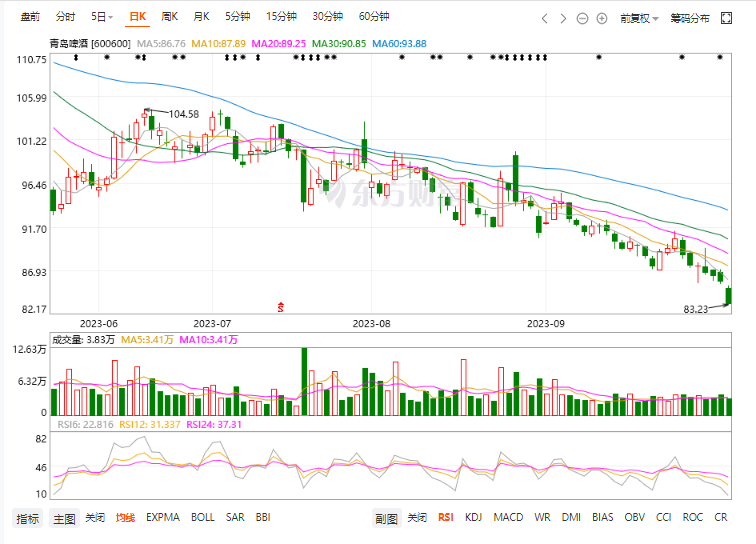Image resolution: width=756 pixels, height=544 pixels.
Task: Zoom in chart with plus icon
Action: 602,18
